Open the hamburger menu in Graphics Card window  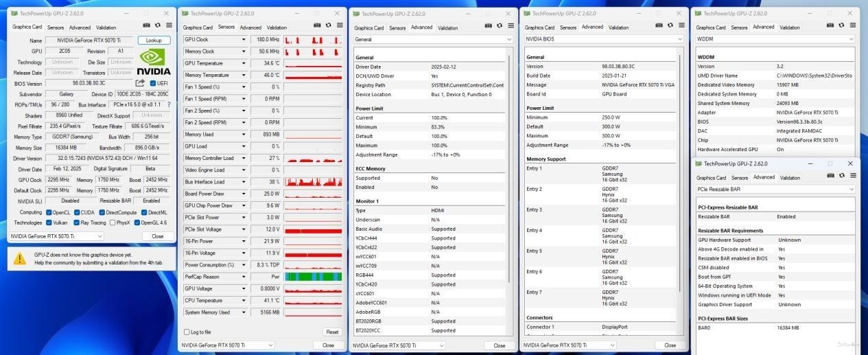point(169,27)
